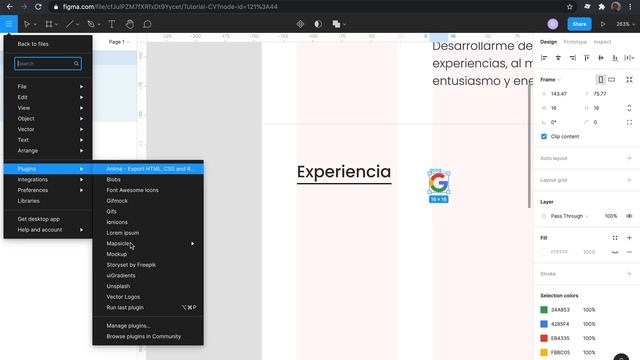The height and width of the screenshot is (360, 640).
Task: Open the Object menu
Action: (x=48, y=118)
